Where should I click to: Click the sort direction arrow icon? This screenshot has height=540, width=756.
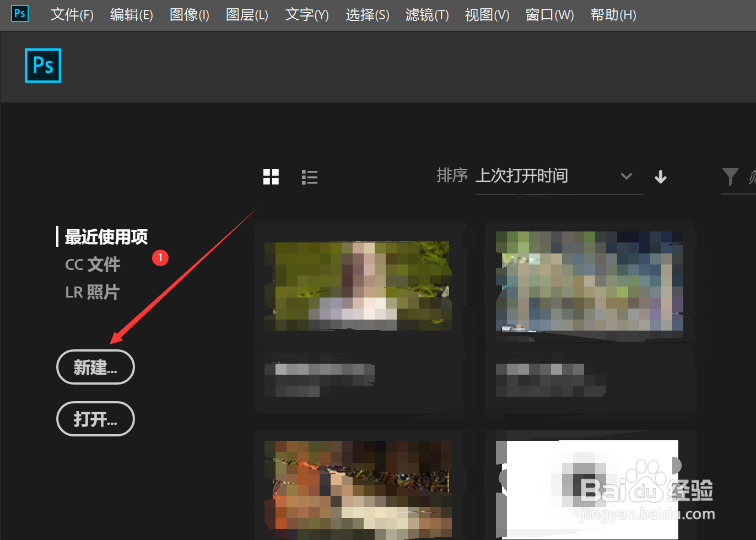pyautogui.click(x=660, y=177)
